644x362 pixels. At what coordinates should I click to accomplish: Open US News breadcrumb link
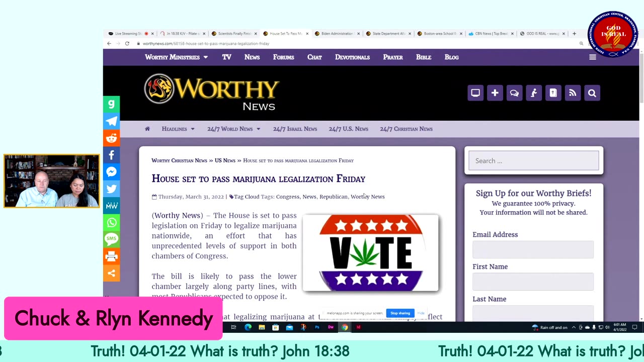point(225,160)
